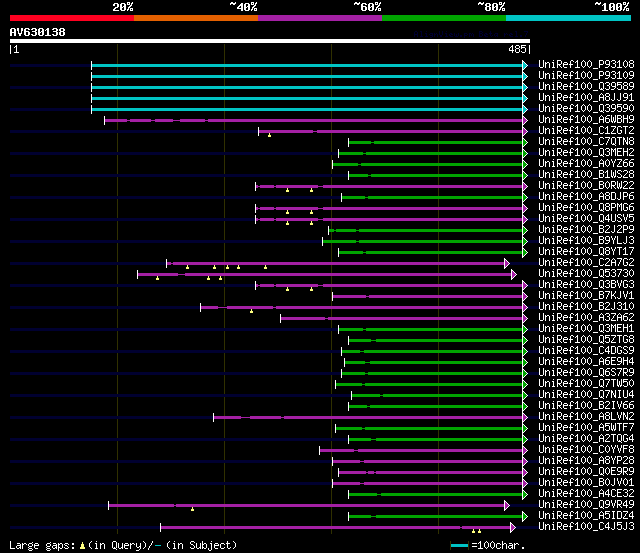640x553 pixels.
Task: Click UniRef100_A6E9H4 row label
Action: (x=586, y=362)
